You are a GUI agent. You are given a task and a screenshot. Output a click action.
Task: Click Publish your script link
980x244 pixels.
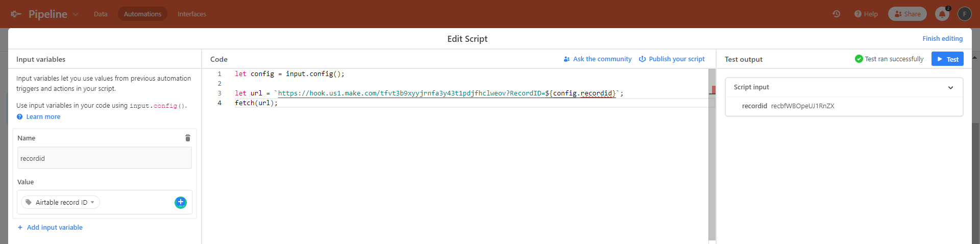click(x=672, y=59)
